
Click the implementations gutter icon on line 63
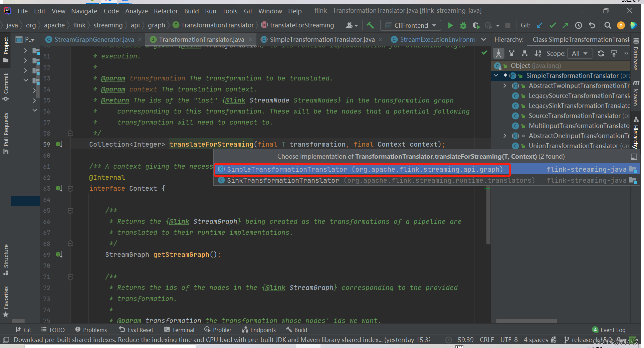point(59,188)
